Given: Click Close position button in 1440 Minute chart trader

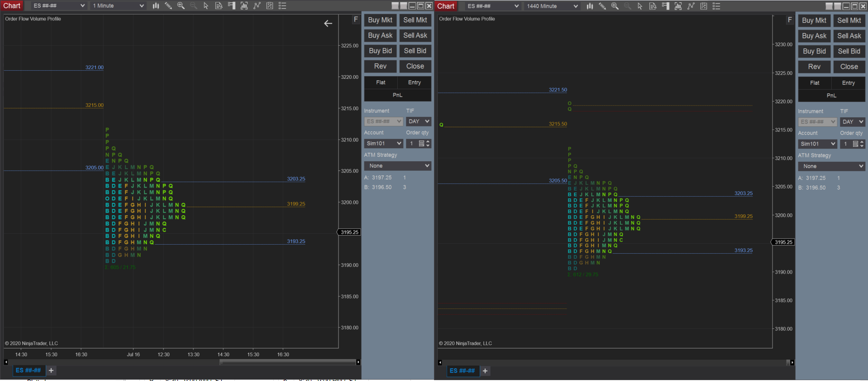Looking at the screenshot, I should click(849, 67).
